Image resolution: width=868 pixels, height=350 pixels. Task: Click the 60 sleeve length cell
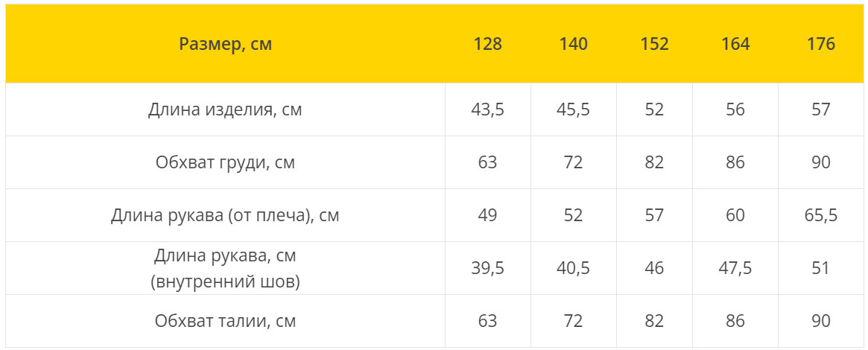point(735,215)
